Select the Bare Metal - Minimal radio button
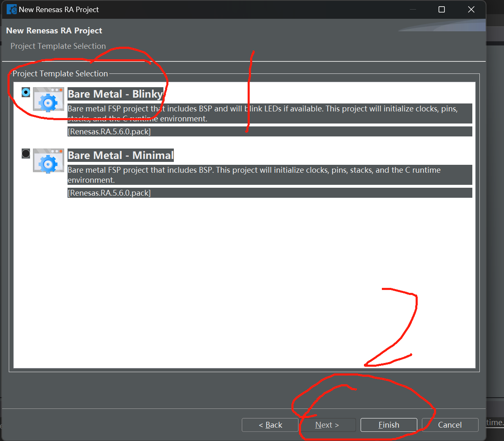 pyautogui.click(x=26, y=154)
